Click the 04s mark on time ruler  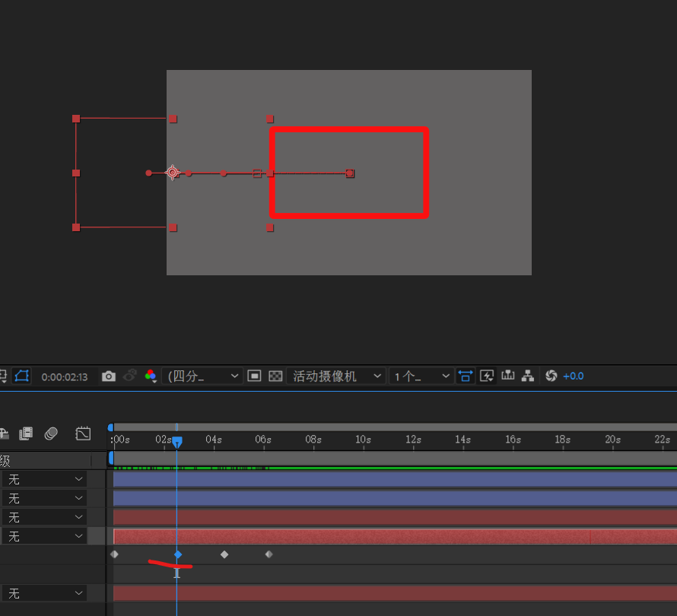pos(214,440)
